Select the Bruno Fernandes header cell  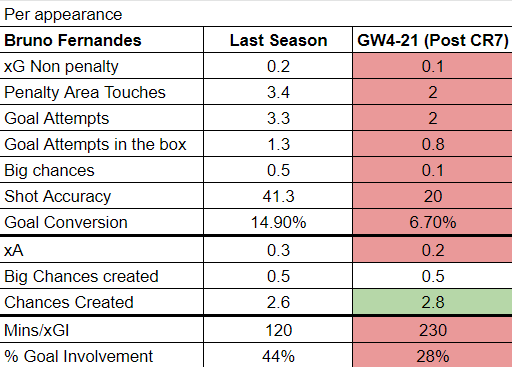101,40
